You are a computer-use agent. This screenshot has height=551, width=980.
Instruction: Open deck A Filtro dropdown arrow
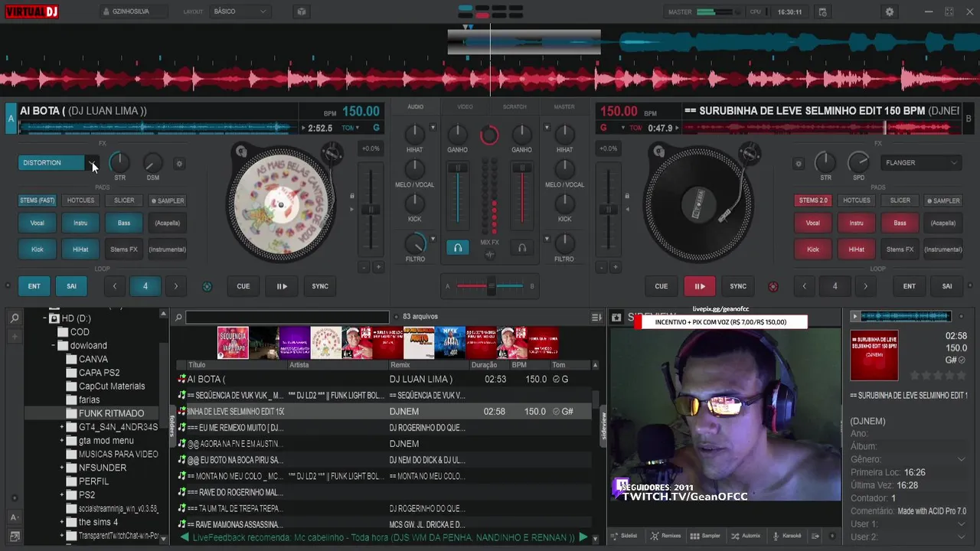point(433,239)
